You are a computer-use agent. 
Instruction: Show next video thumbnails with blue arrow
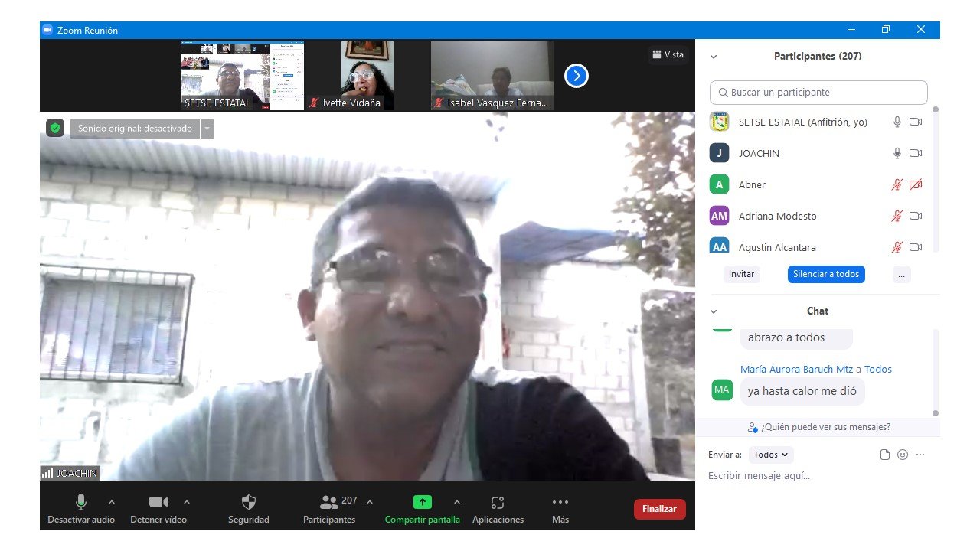click(576, 76)
